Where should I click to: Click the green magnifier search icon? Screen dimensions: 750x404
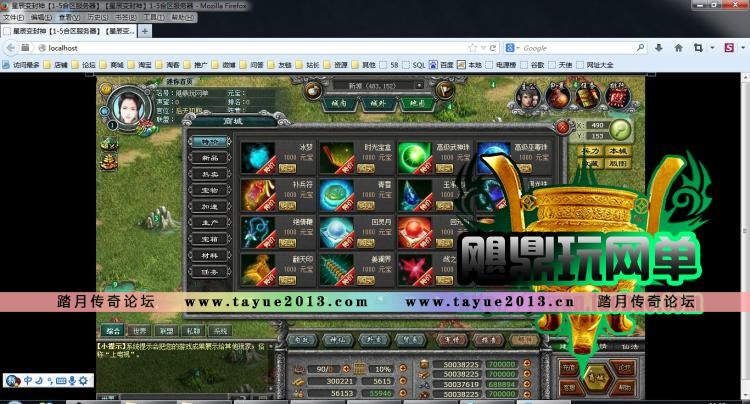[620, 129]
